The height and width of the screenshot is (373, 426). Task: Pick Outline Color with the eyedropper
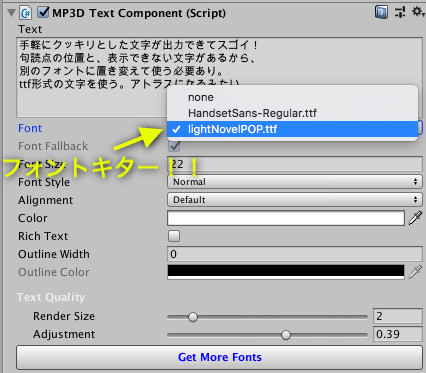(x=415, y=272)
